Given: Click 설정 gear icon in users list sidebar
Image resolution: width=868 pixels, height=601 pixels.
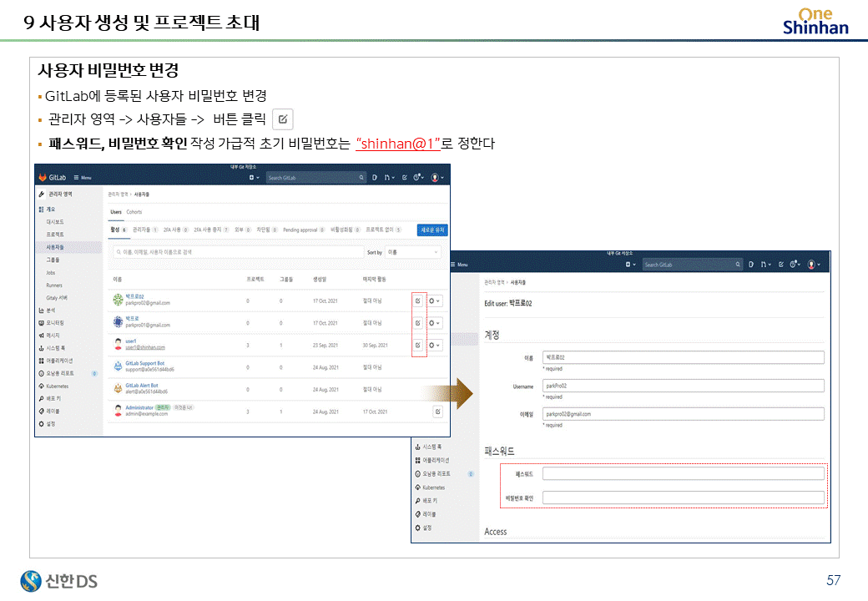Looking at the screenshot, I should pos(42,424).
